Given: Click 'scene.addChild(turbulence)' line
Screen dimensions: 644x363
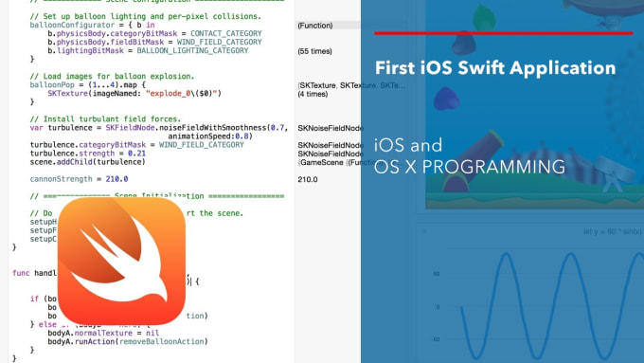Looking at the screenshot, I should (x=87, y=162).
